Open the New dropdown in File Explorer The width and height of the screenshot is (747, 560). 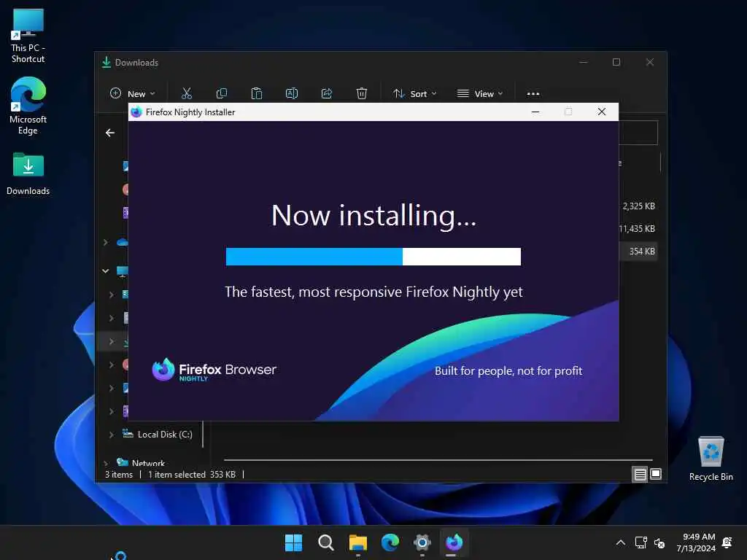[133, 94]
